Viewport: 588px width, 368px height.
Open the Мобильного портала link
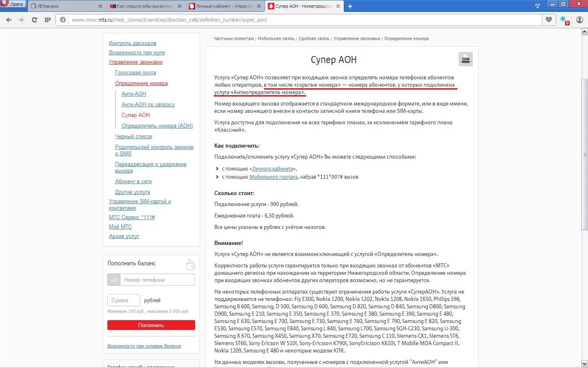[274, 177]
